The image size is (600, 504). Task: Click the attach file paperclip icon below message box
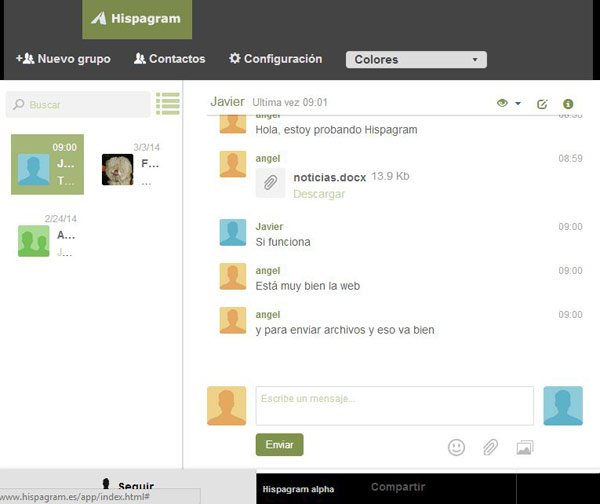(490, 447)
